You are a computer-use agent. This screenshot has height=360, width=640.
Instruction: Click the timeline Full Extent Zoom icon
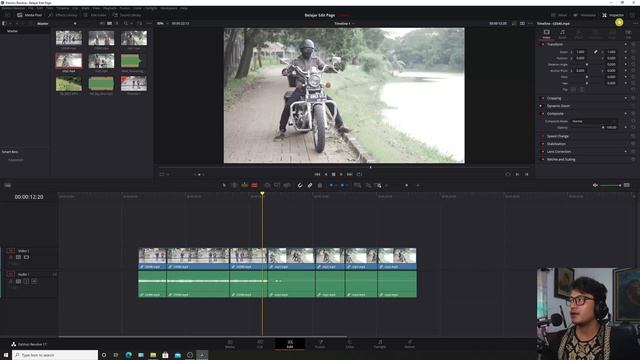tap(358, 185)
